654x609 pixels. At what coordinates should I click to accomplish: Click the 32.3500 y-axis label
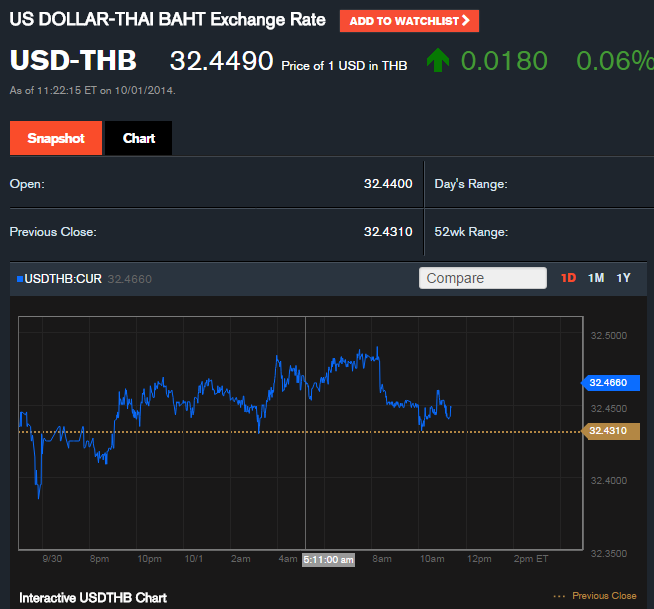coord(609,554)
